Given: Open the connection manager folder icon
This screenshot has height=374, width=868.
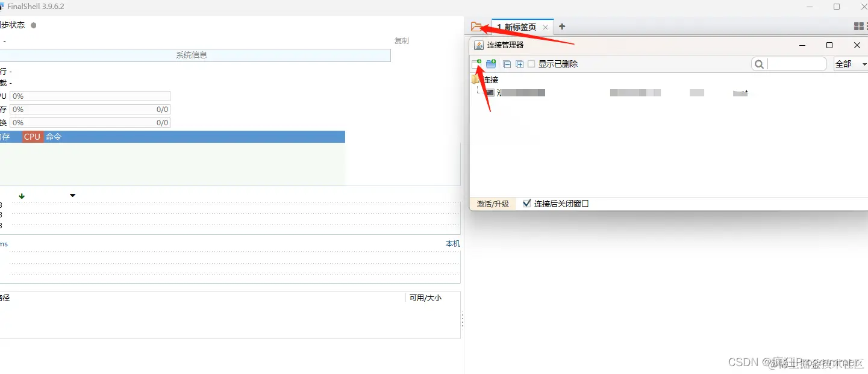Looking at the screenshot, I should [478, 26].
